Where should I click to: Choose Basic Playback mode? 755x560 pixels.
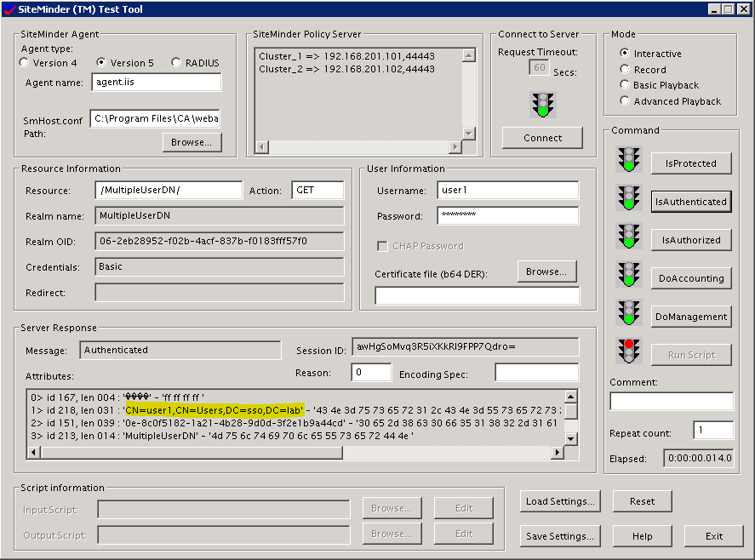[x=625, y=85]
